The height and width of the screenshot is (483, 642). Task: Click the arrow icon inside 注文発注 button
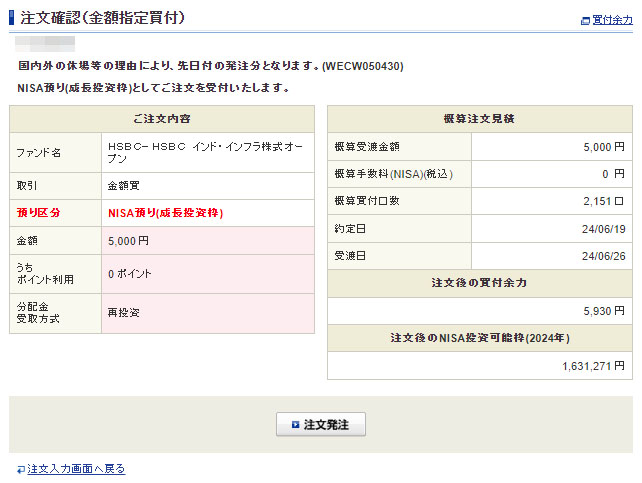pyautogui.click(x=295, y=425)
